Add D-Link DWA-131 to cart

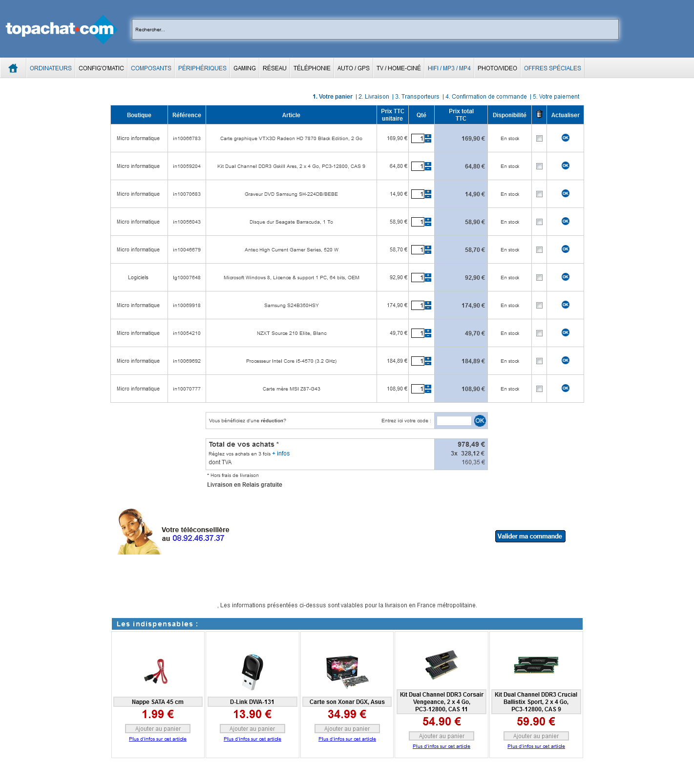pos(252,729)
